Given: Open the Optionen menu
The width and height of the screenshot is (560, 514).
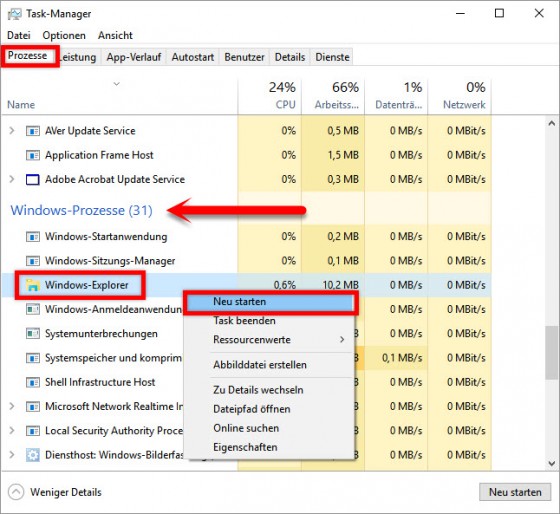Looking at the screenshot, I should (64, 35).
